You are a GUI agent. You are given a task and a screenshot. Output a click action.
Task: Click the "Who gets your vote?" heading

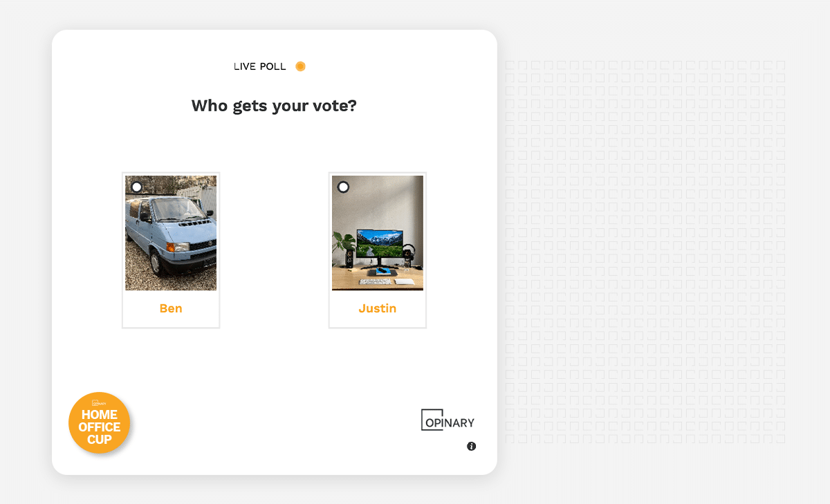click(x=274, y=106)
